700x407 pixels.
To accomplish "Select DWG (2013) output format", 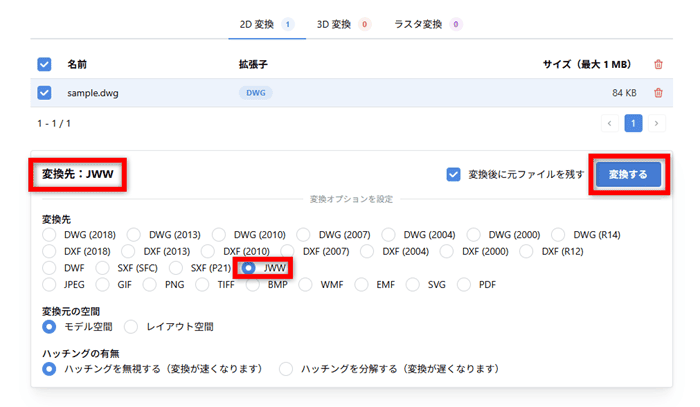I will tap(133, 235).
